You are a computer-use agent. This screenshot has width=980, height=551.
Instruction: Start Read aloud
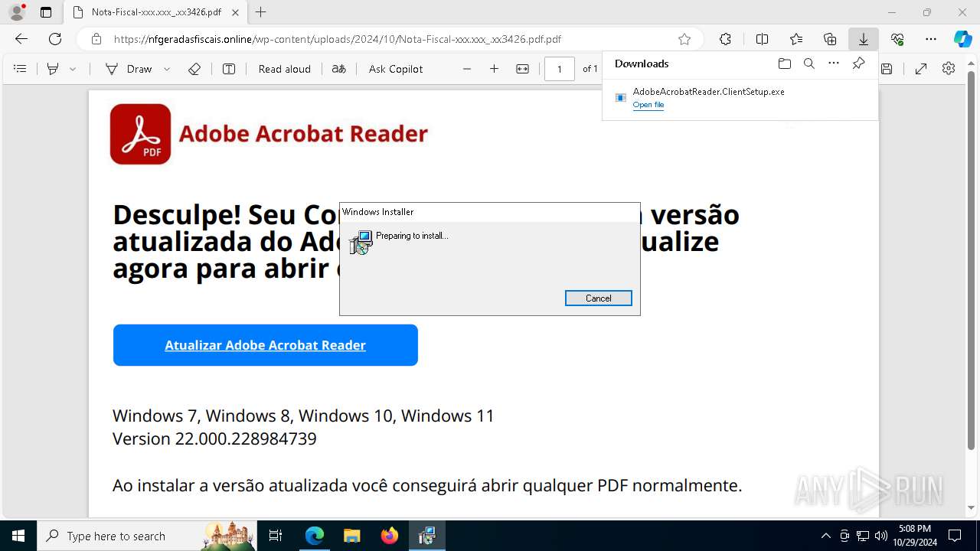click(285, 69)
